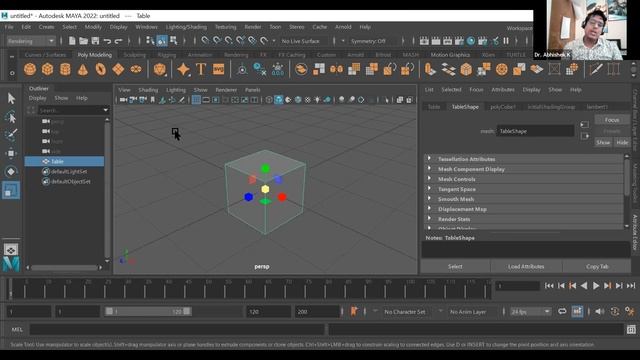Click the Redo arrow icon
This screenshot has height=360, width=640.
[118, 41]
